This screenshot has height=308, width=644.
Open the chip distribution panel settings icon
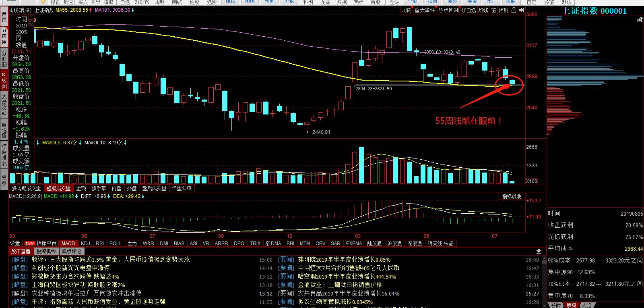[x=640, y=19]
